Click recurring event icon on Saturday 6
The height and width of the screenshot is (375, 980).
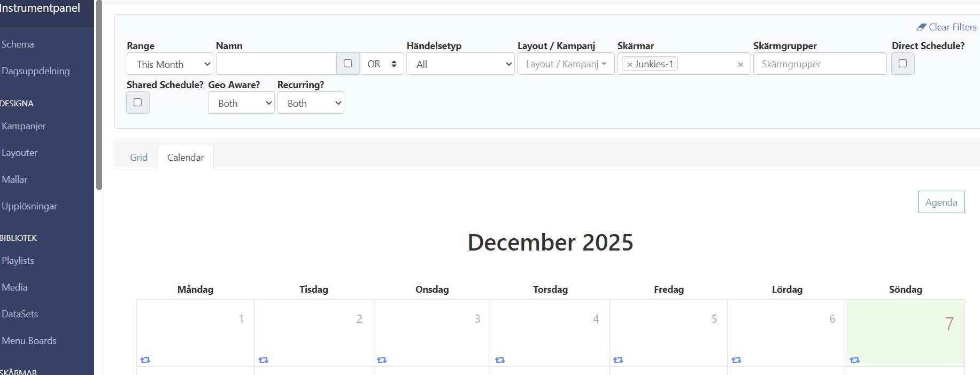(x=736, y=360)
